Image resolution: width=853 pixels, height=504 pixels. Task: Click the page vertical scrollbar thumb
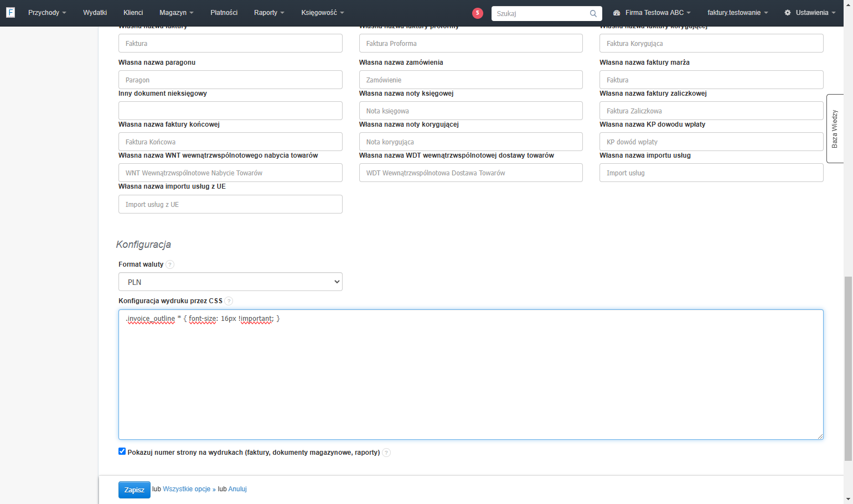point(848,368)
